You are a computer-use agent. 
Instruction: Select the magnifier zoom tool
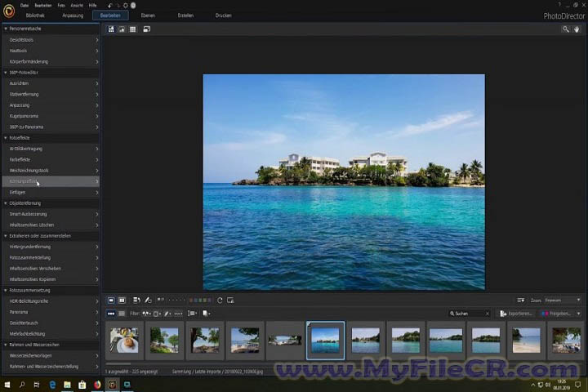click(565, 29)
